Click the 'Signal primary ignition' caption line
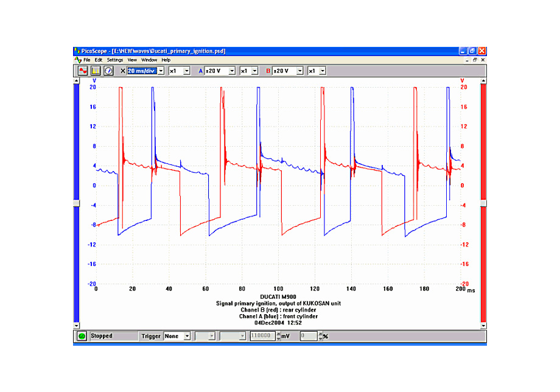Viewport: 560px width, 392px height. (x=278, y=304)
